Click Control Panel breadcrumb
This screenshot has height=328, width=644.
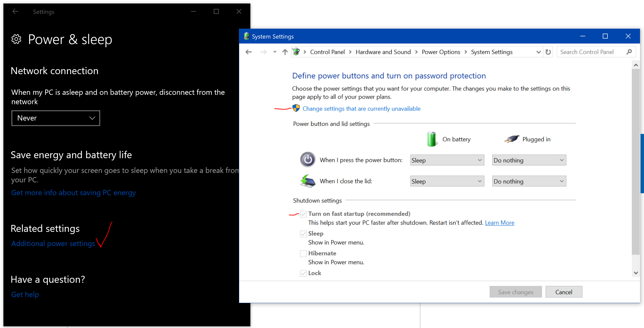(327, 52)
